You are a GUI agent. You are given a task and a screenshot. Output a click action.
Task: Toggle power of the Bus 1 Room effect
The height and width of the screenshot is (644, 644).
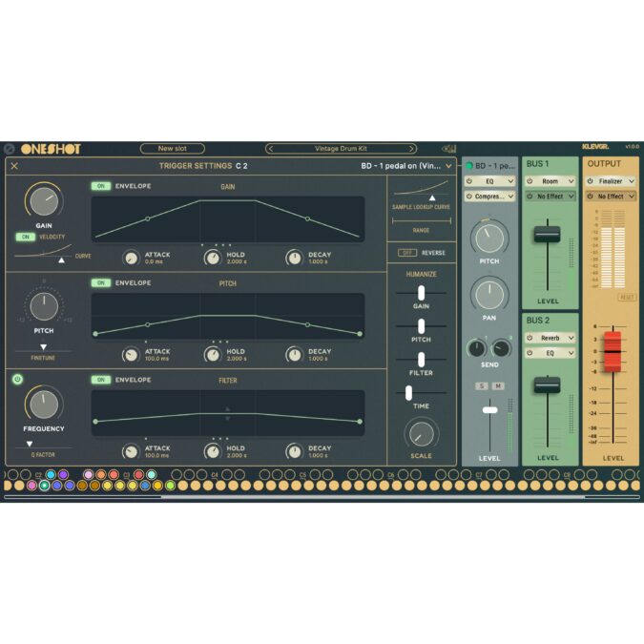(530, 181)
